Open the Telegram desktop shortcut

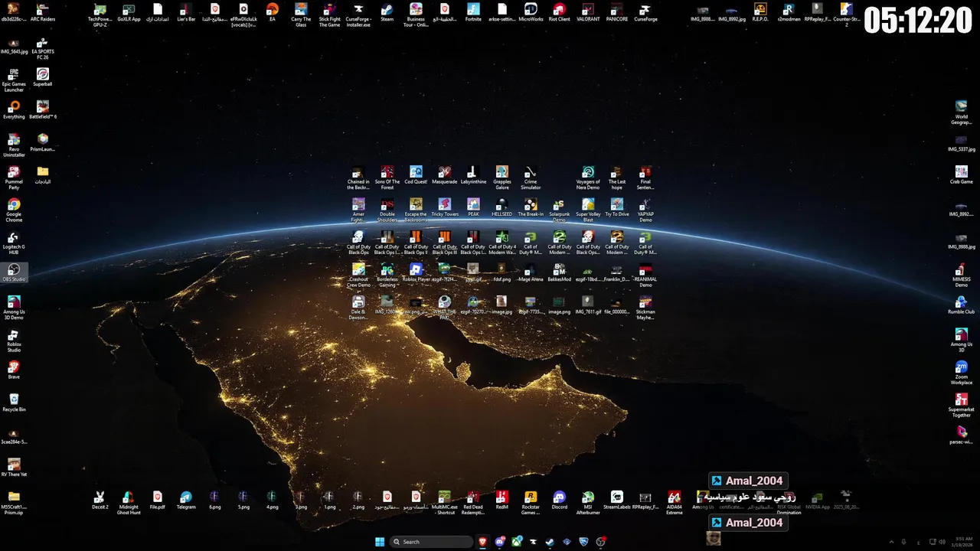186,500
